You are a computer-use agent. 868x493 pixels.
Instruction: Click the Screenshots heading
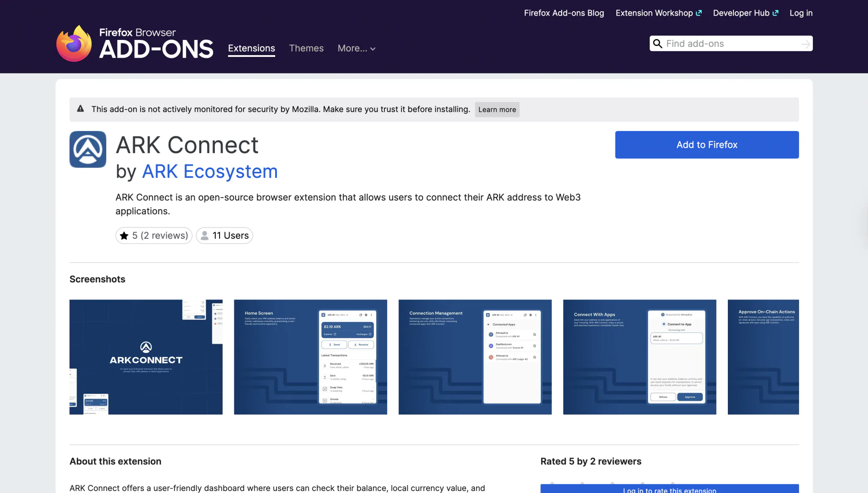click(x=97, y=279)
